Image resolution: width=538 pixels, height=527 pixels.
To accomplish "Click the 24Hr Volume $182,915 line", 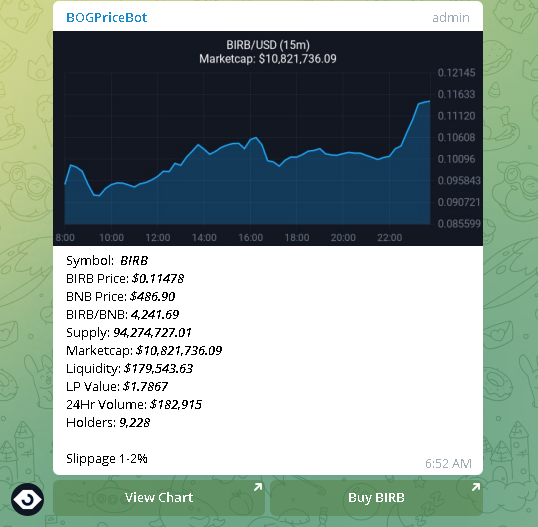I will coord(134,405).
